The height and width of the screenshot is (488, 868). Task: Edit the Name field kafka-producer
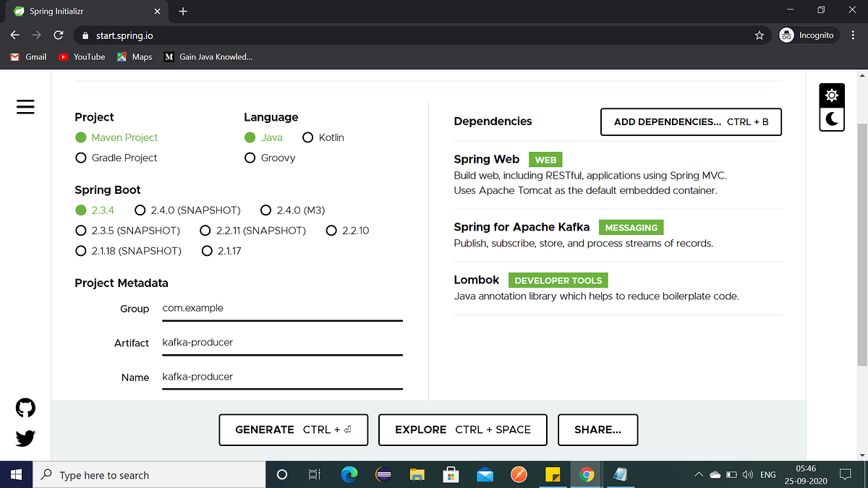tap(282, 377)
